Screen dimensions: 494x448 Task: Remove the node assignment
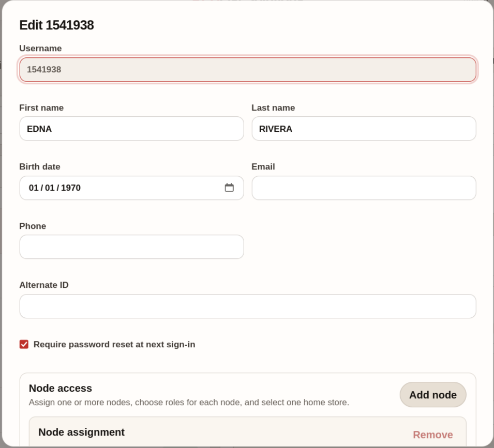point(433,435)
